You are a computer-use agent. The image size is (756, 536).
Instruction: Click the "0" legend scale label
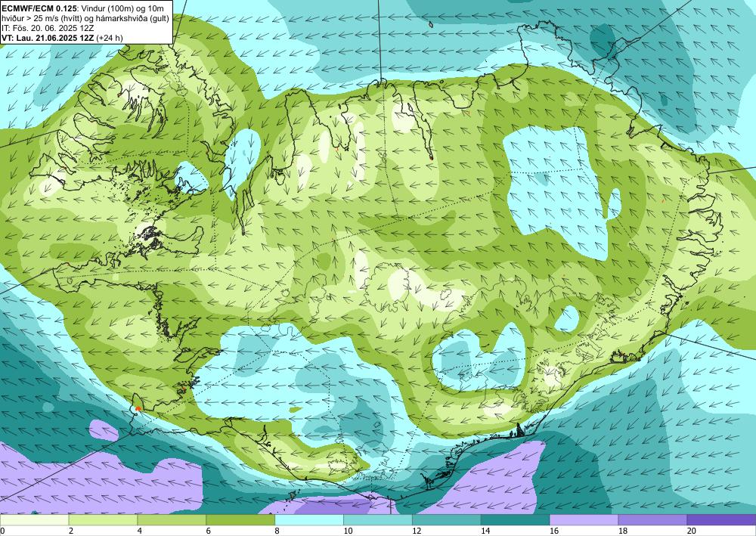coord(2,531)
